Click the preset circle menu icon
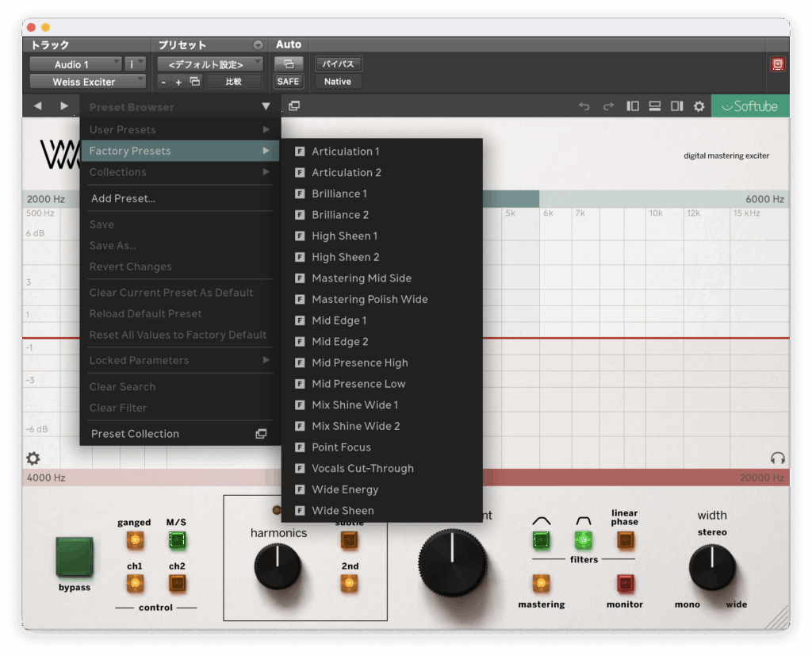This screenshot has height=656, width=812. pyautogui.click(x=258, y=45)
